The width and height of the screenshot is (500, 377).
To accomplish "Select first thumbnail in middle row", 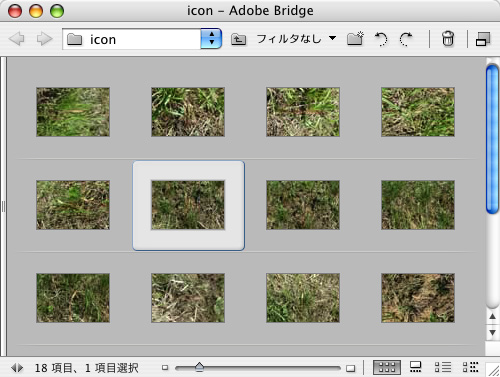I will pyautogui.click(x=73, y=205).
